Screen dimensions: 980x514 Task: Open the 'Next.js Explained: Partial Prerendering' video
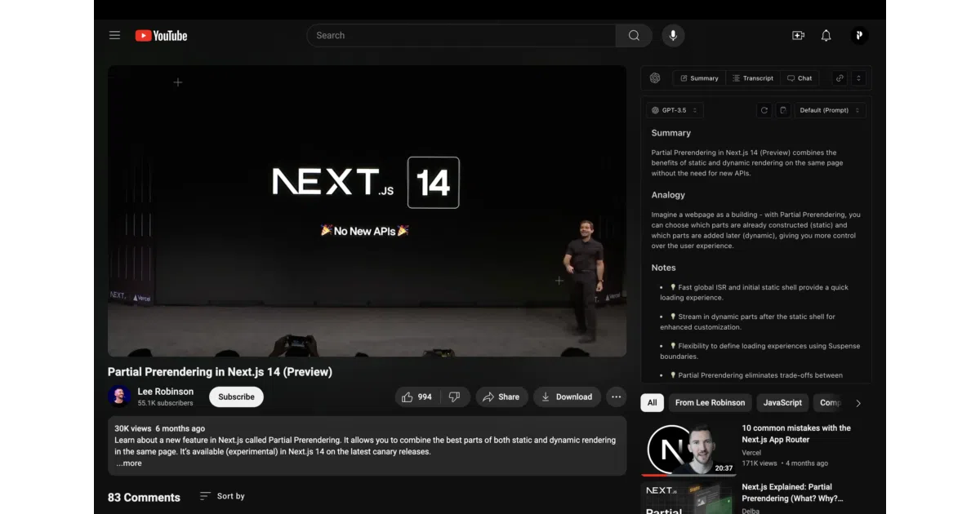792,492
